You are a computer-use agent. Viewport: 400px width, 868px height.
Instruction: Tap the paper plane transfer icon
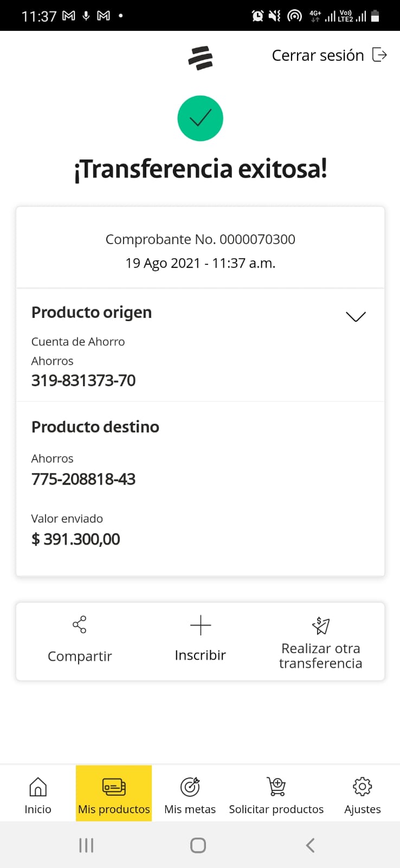pyautogui.click(x=321, y=625)
